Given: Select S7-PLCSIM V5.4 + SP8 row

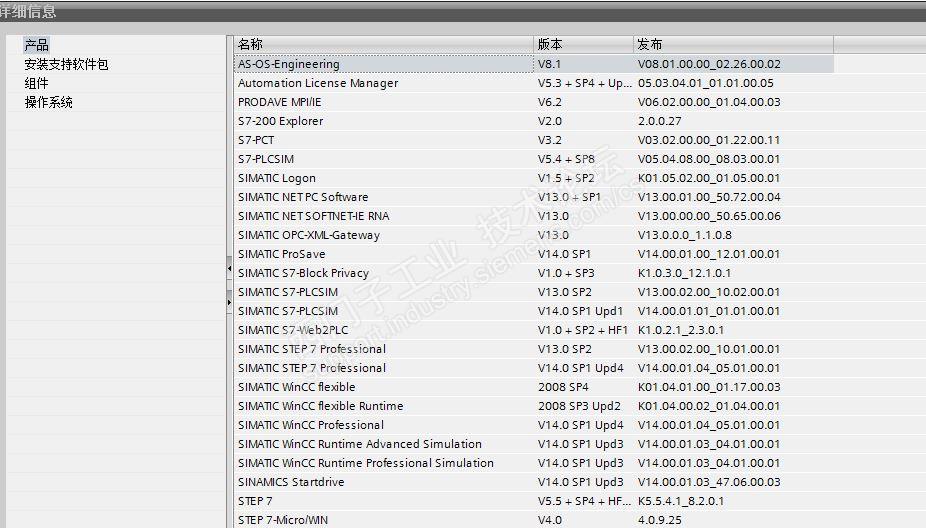Looking at the screenshot, I should (x=534, y=159).
